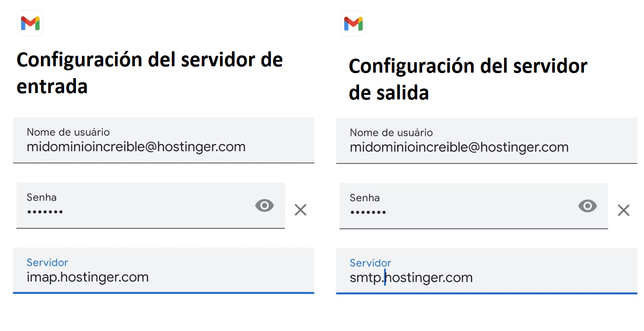Click the 'Configuración del servidor de entrada' heading
This screenshot has height=331, width=644.
coord(150,73)
